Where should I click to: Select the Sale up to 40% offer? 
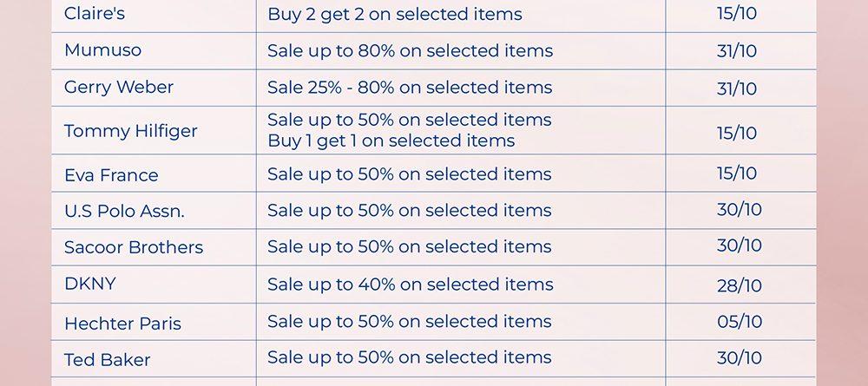click(x=410, y=284)
